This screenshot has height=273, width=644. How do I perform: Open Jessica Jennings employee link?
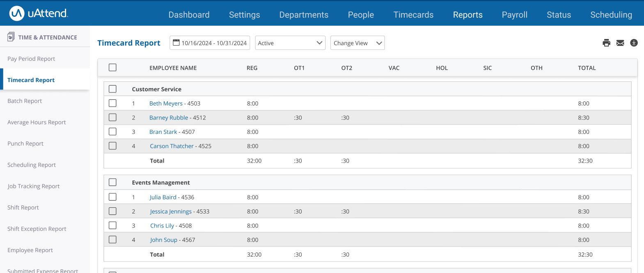171,211
